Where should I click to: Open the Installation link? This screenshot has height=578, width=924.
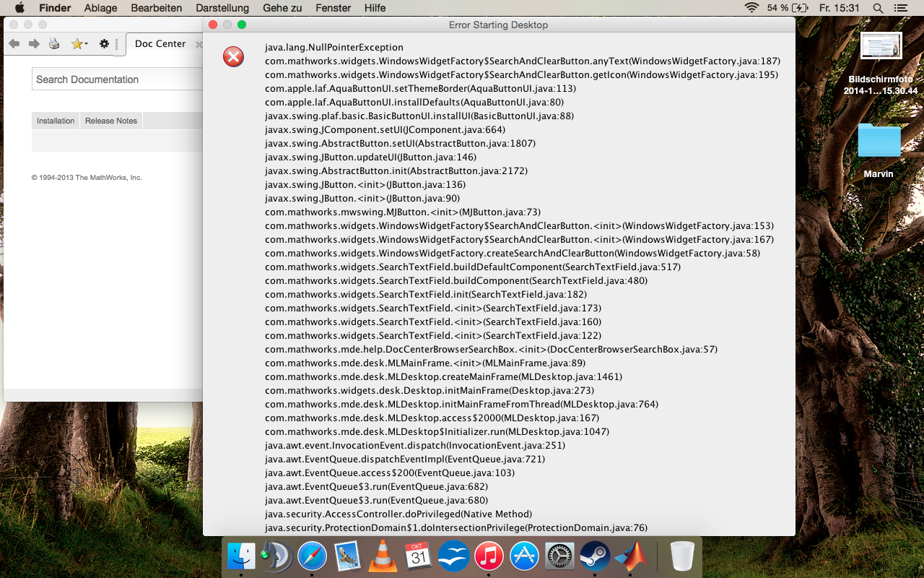click(56, 121)
